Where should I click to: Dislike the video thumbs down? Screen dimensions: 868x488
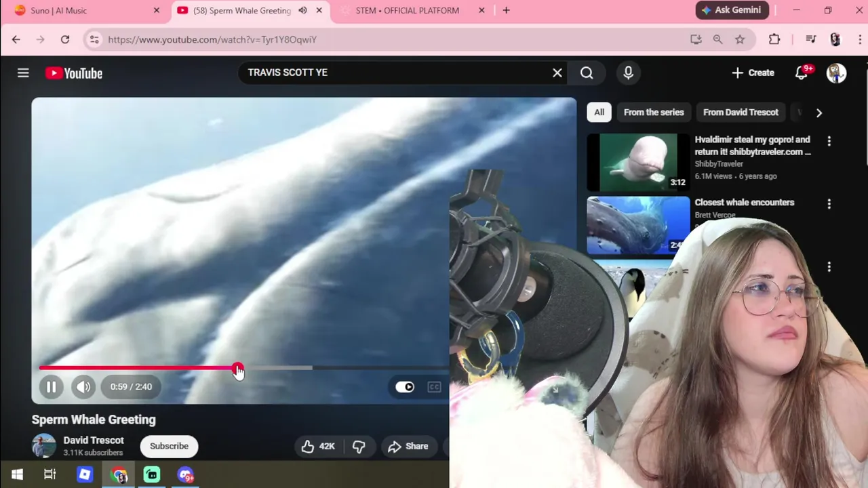(359, 446)
